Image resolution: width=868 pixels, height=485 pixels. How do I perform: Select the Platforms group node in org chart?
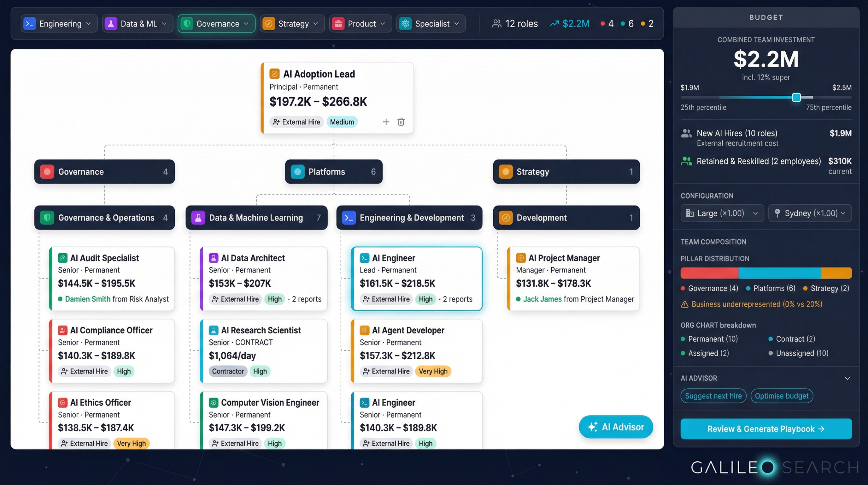tap(333, 172)
